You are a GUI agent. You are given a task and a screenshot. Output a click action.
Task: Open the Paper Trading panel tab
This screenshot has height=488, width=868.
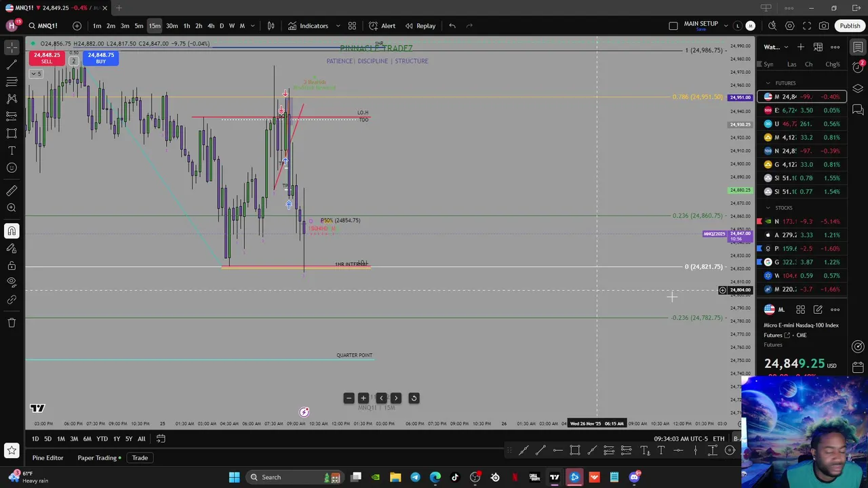(98, 457)
